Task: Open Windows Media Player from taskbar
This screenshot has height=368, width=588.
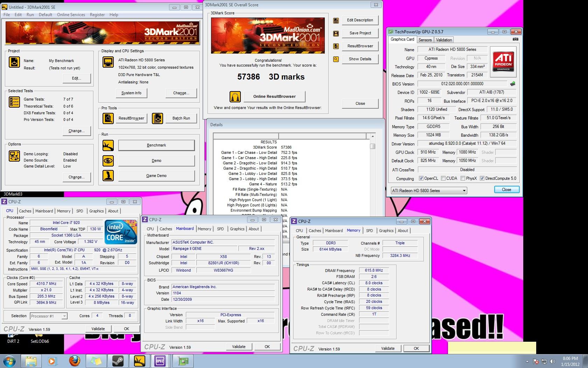Action: [52, 361]
